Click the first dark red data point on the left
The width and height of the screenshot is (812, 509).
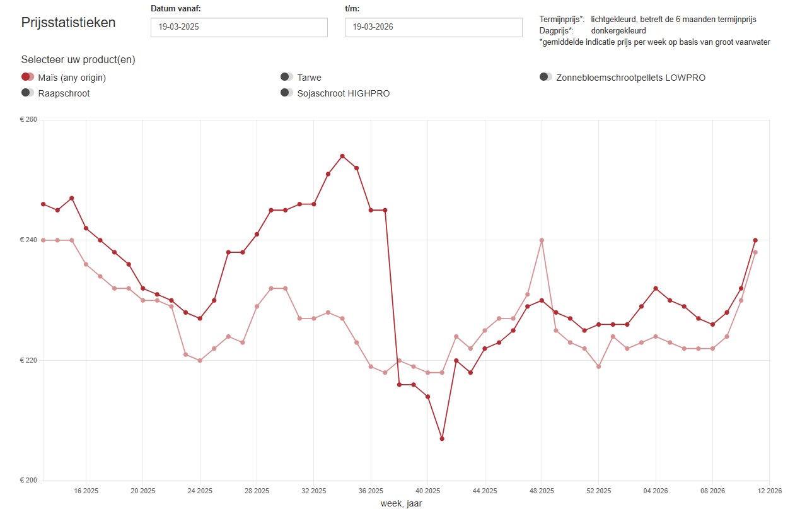(x=43, y=204)
